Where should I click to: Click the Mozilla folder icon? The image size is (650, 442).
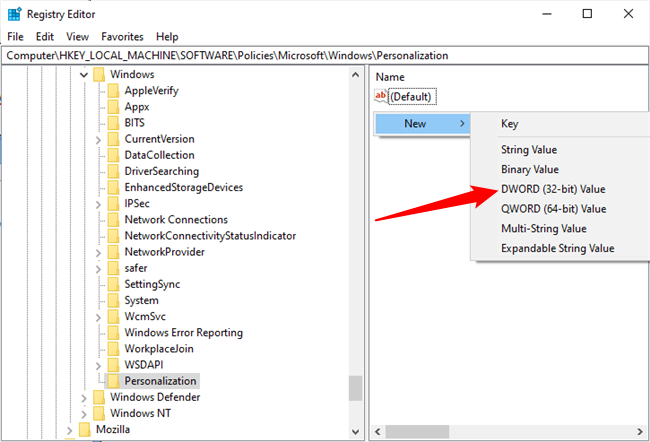(x=85, y=430)
